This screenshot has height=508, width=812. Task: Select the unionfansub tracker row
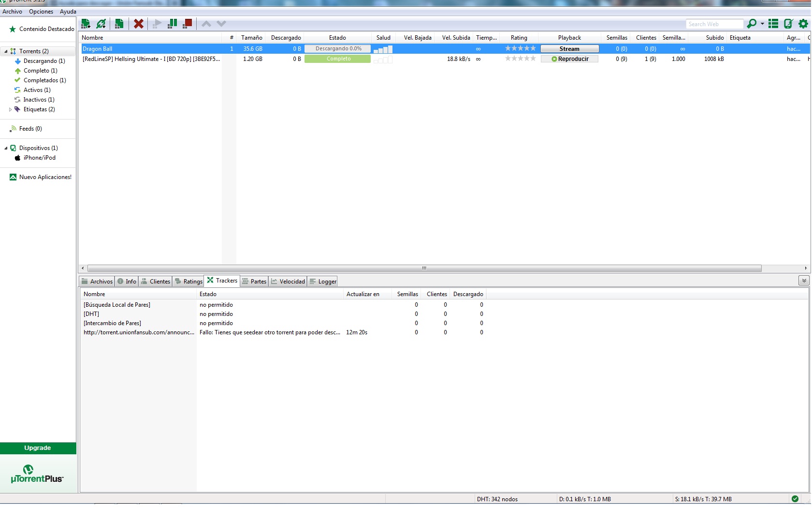284,332
